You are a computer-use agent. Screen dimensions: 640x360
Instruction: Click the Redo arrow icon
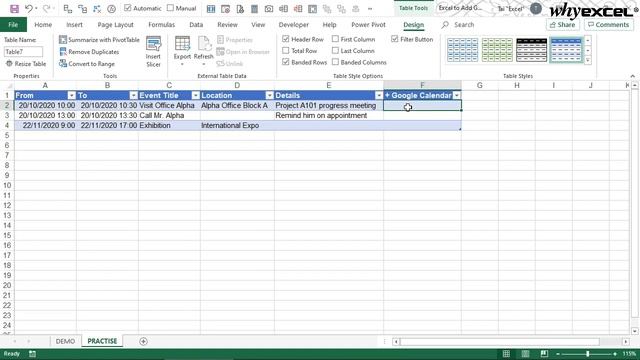coord(47,9)
